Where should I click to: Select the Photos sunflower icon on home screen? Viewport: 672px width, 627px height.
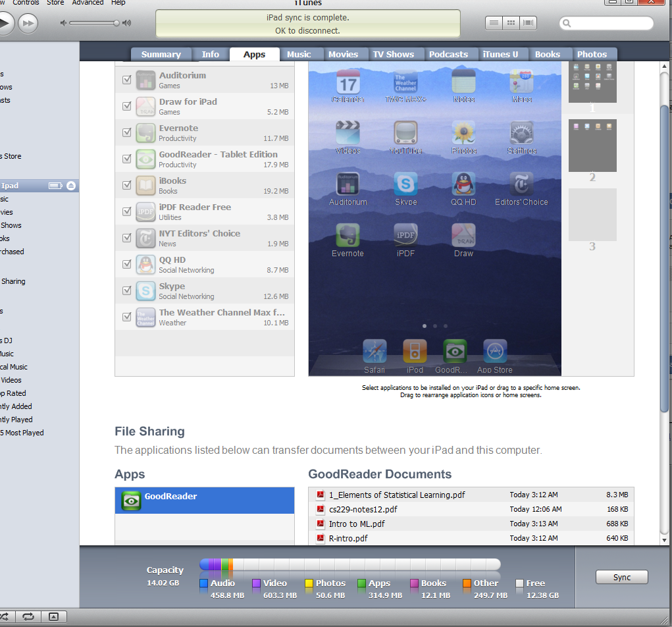click(463, 133)
